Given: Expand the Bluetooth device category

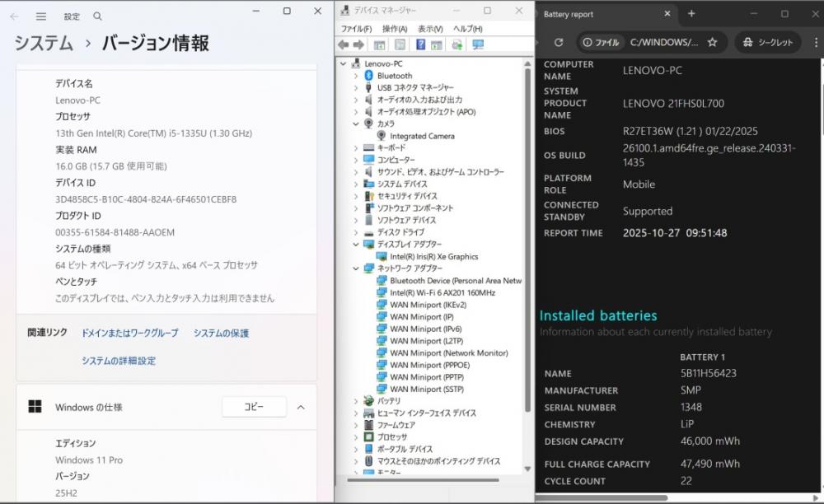Looking at the screenshot, I should [x=356, y=76].
